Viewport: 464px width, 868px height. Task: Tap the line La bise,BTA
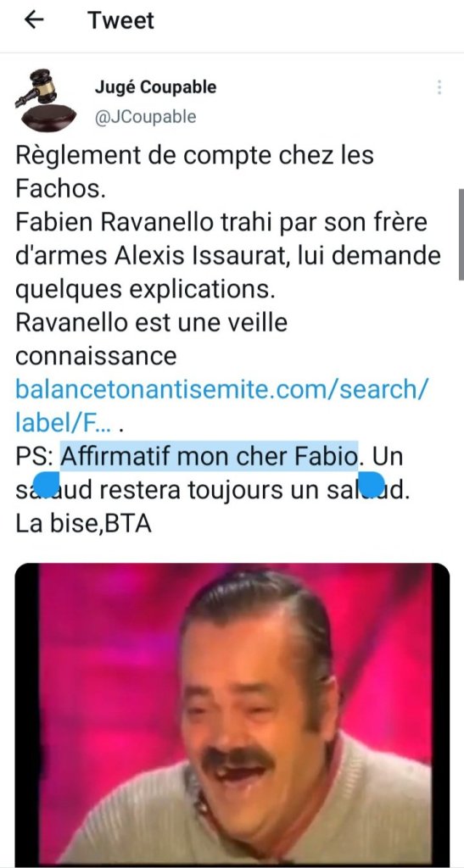[x=84, y=523]
